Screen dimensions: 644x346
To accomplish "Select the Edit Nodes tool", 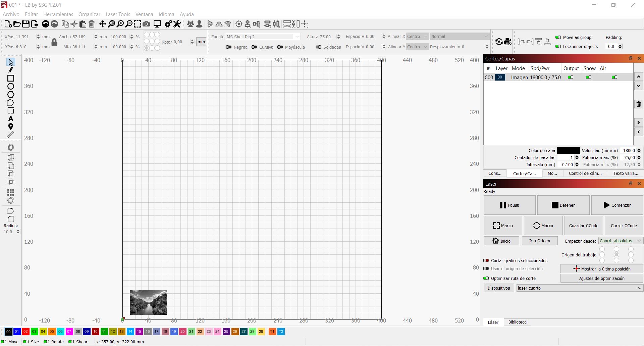I will [x=11, y=70].
